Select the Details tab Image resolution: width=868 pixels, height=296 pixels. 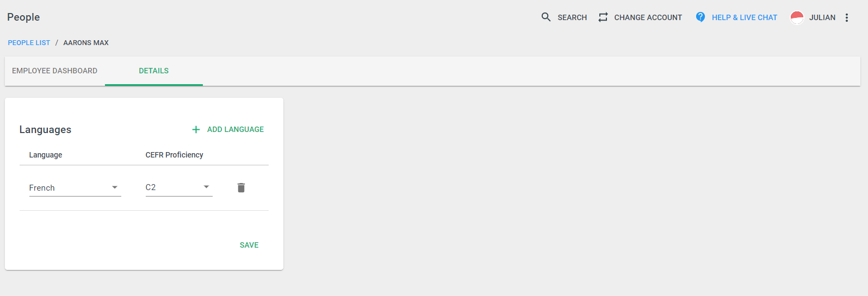click(154, 71)
